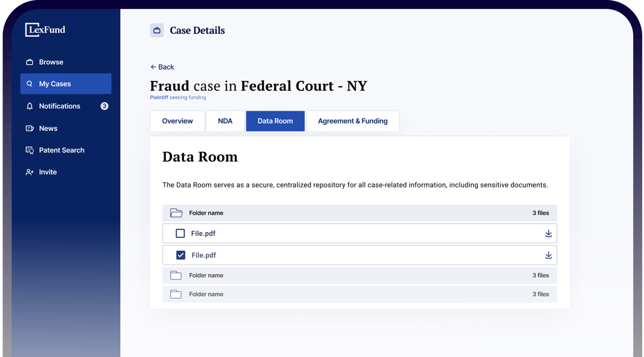Click the News icon in sidebar
644x357 pixels.
(x=30, y=129)
